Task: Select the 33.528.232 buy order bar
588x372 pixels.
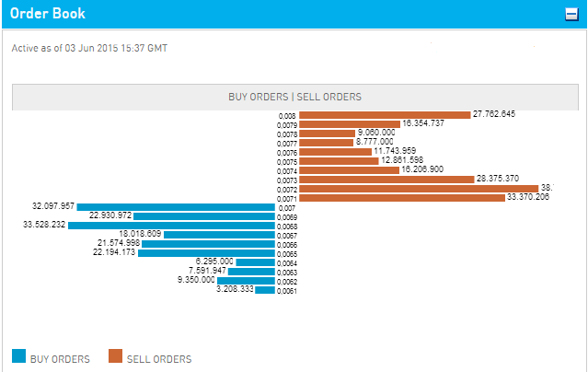Action: point(171,226)
